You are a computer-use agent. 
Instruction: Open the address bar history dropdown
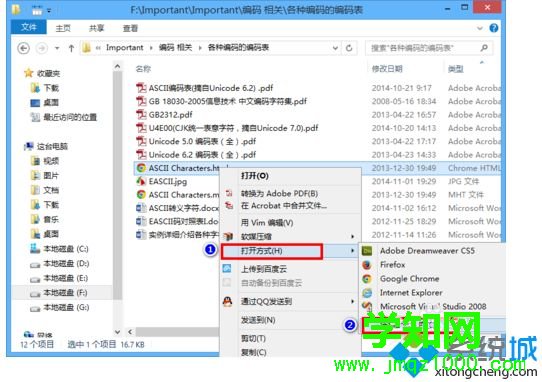pyautogui.click(x=335, y=48)
